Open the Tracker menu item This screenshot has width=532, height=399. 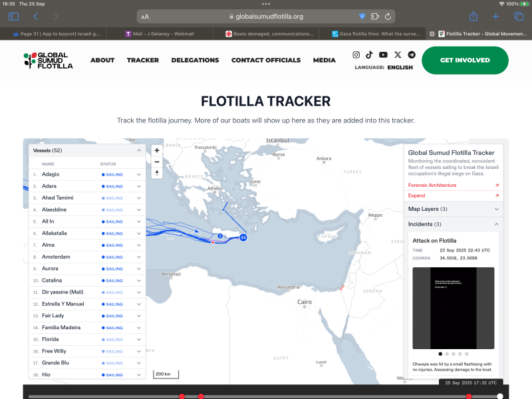[143, 61]
